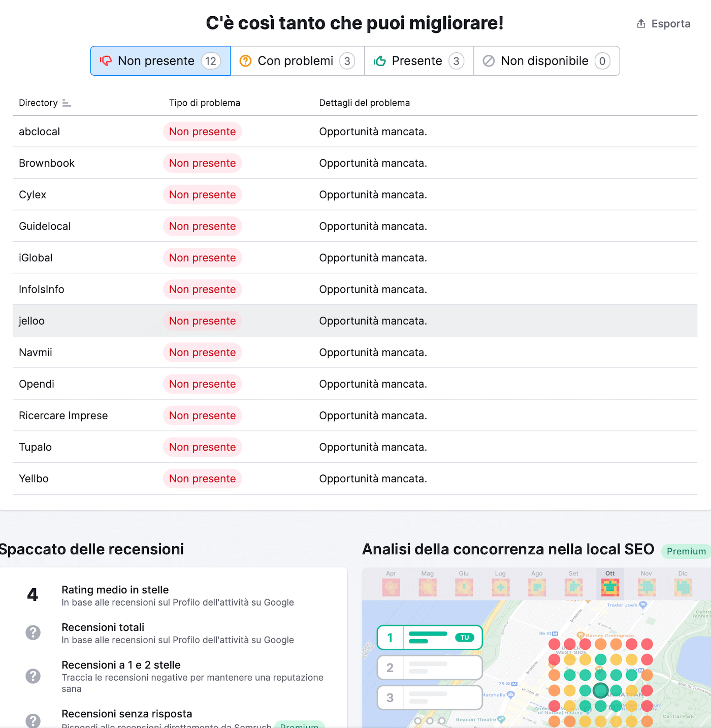Click the orange question mark icon on Con problemi
Screen dimensions: 711x728
click(245, 61)
